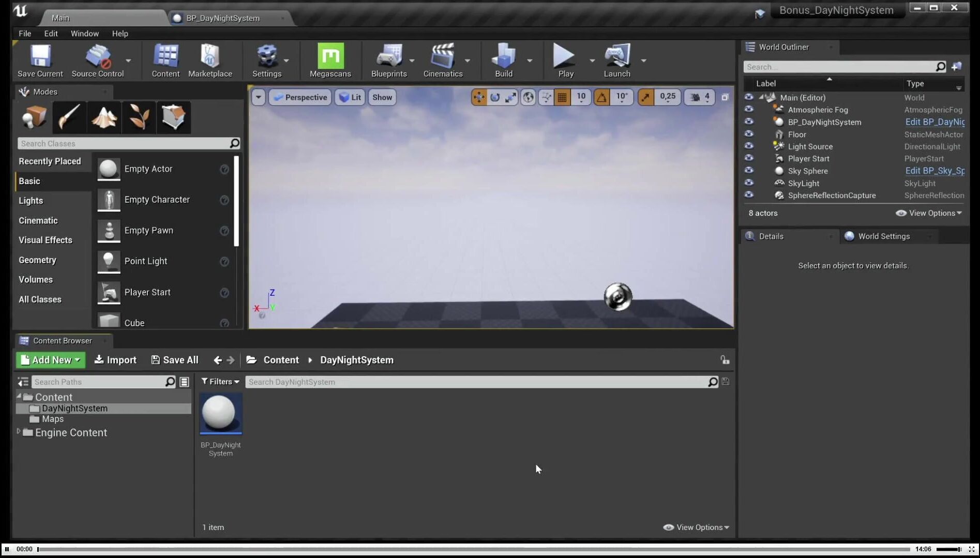The image size is (980, 558).
Task: Toggle rotation snapping triangle icon
Action: pyautogui.click(x=602, y=97)
